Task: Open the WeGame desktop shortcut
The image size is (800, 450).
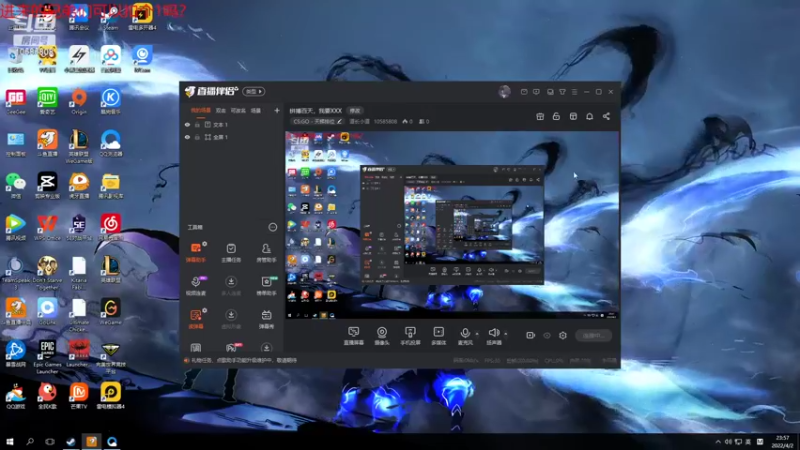Action: point(110,312)
